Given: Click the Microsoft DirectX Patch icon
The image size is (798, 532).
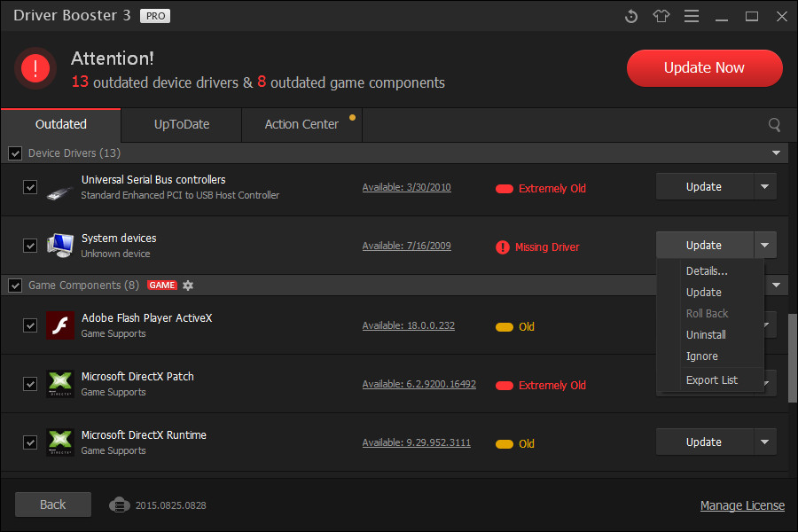Looking at the screenshot, I should pyautogui.click(x=59, y=383).
